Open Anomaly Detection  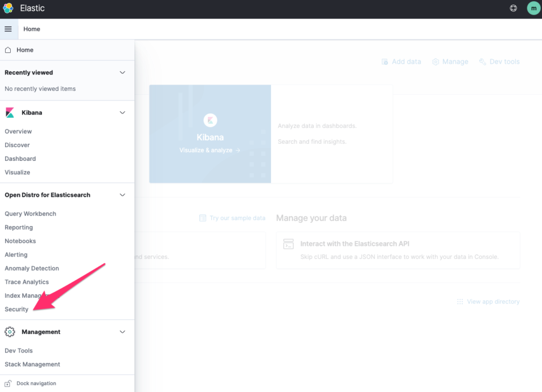(32, 268)
